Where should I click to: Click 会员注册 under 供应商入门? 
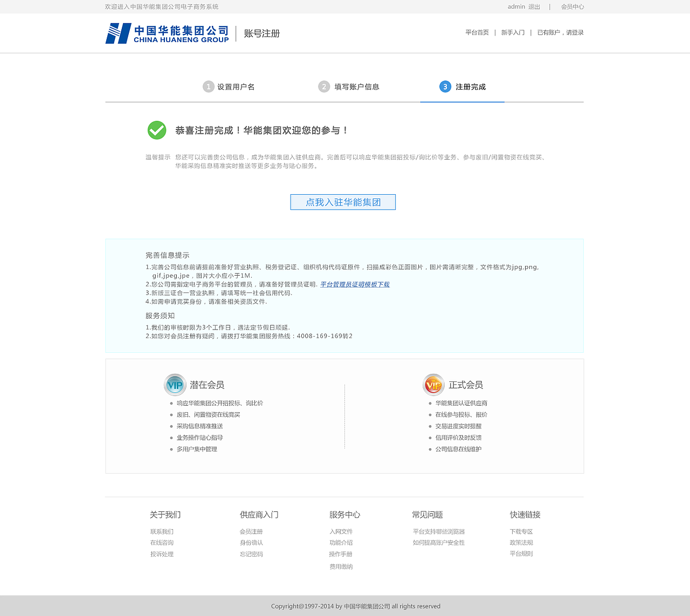click(251, 531)
